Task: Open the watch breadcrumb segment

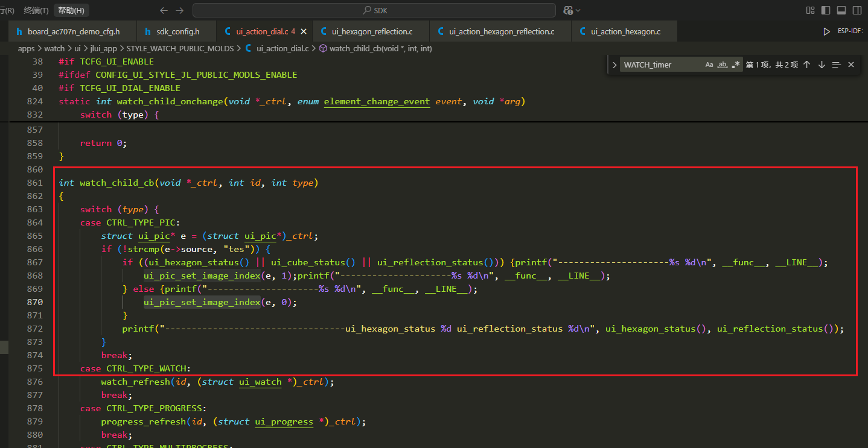Action: click(54, 48)
